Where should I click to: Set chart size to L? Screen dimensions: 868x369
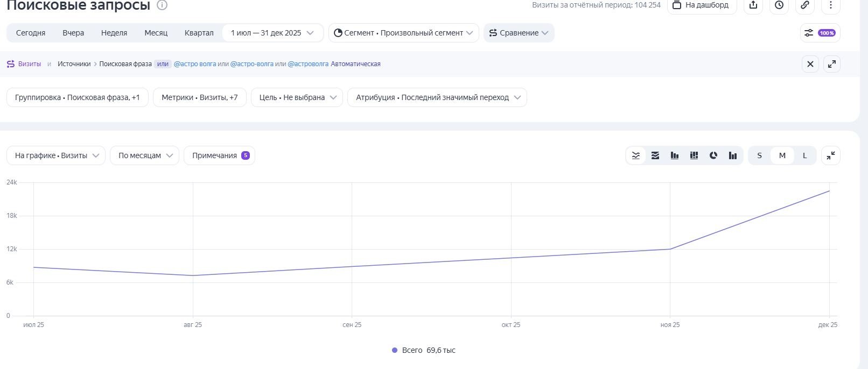coord(805,155)
